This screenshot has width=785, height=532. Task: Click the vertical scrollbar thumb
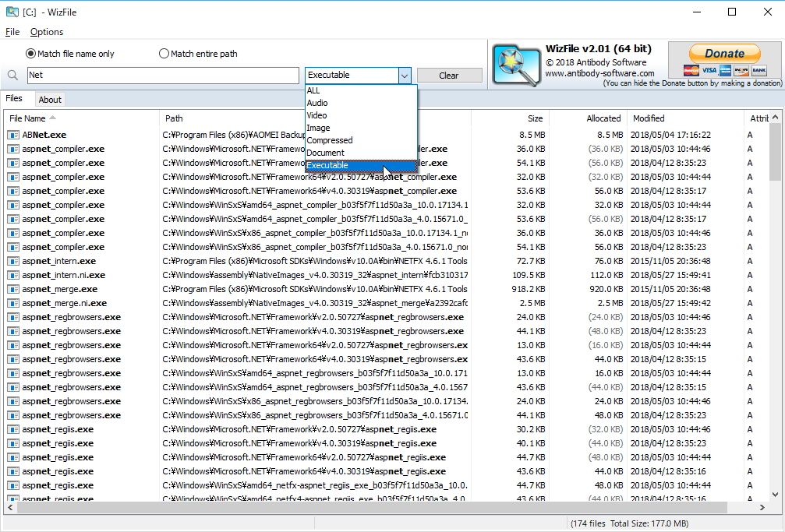click(775, 152)
